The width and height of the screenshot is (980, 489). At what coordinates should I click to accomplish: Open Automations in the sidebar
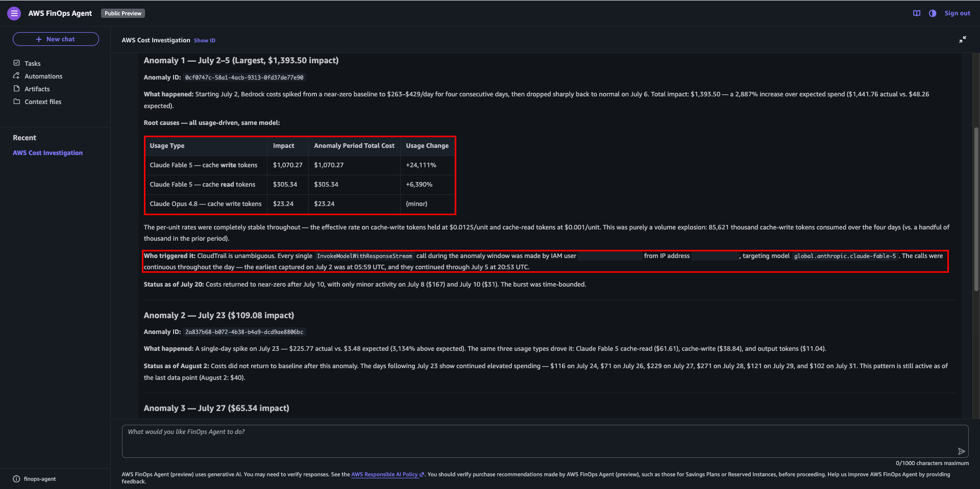tap(43, 76)
